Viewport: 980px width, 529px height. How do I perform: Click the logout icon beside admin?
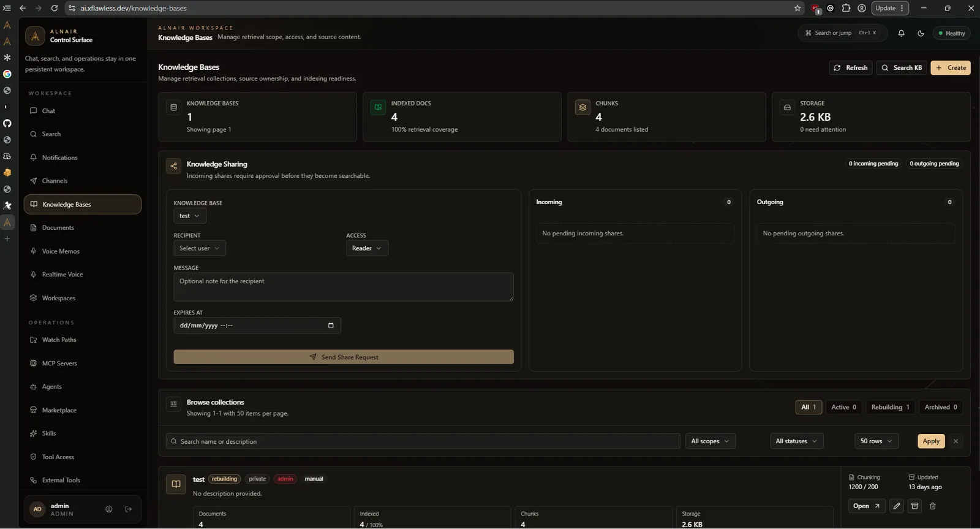pos(129,509)
